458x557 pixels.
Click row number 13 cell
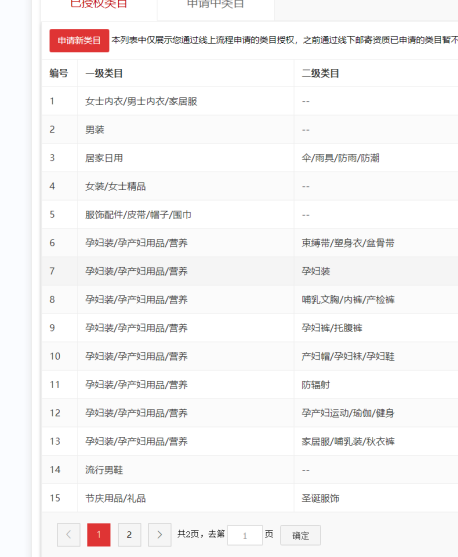pos(60,441)
